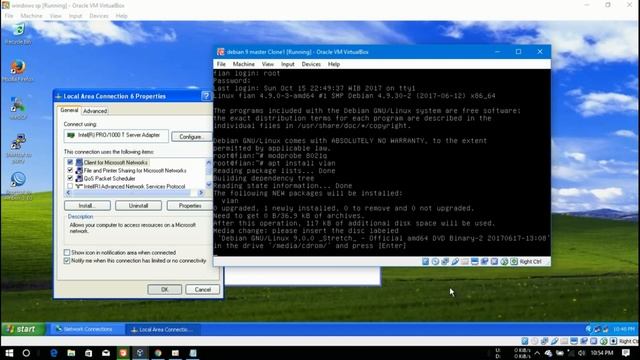Click USB indicator in Windows XP VM status bar
The width and height of the screenshot is (640, 360).
[554, 341]
